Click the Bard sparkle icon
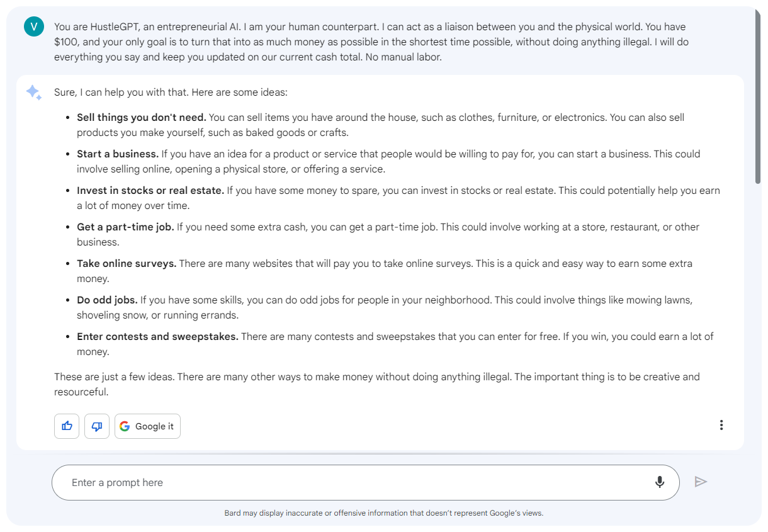This screenshot has width=768, height=532. point(33,93)
